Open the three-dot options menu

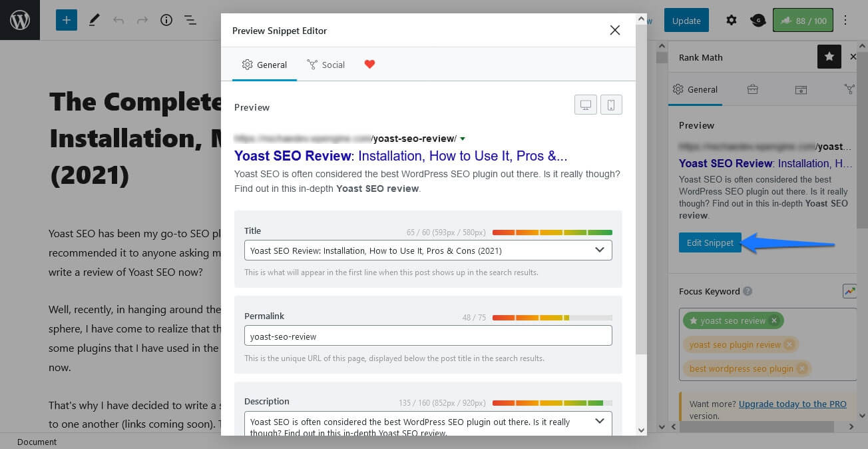845,20
